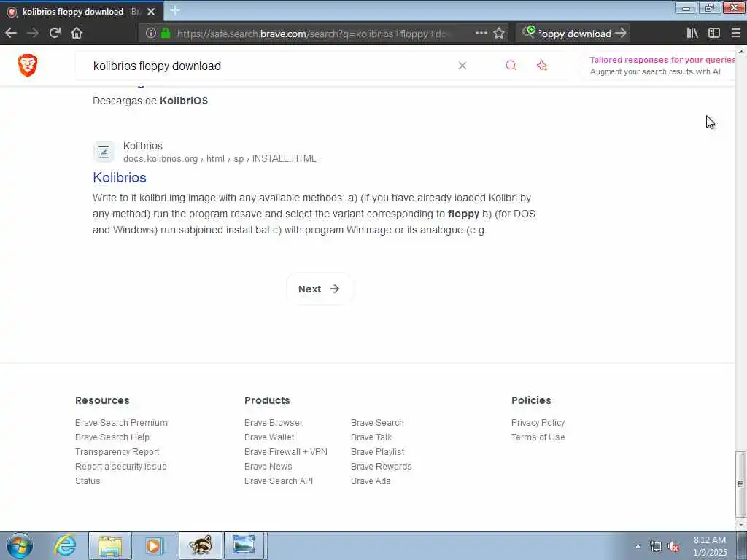This screenshot has height=560, width=747.
Task: Open the Brave Search footer link
Action: point(377,423)
